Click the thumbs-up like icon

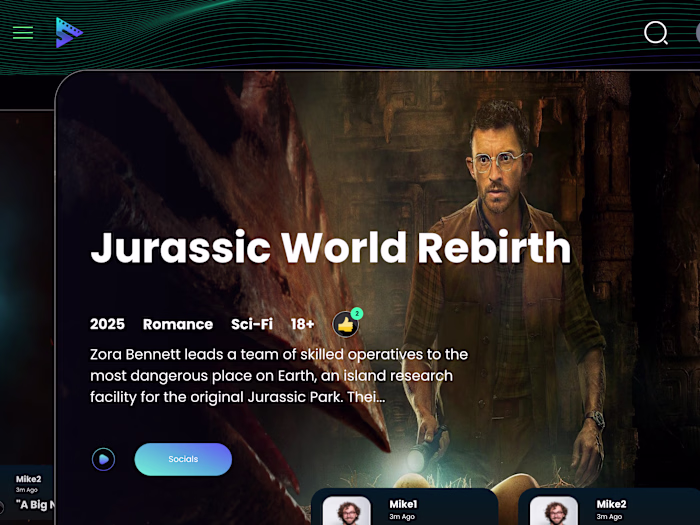(x=346, y=325)
